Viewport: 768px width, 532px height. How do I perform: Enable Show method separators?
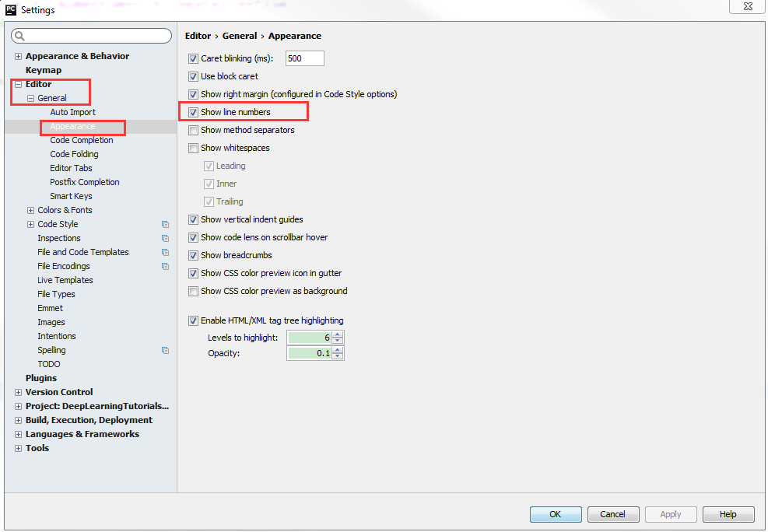pos(193,130)
